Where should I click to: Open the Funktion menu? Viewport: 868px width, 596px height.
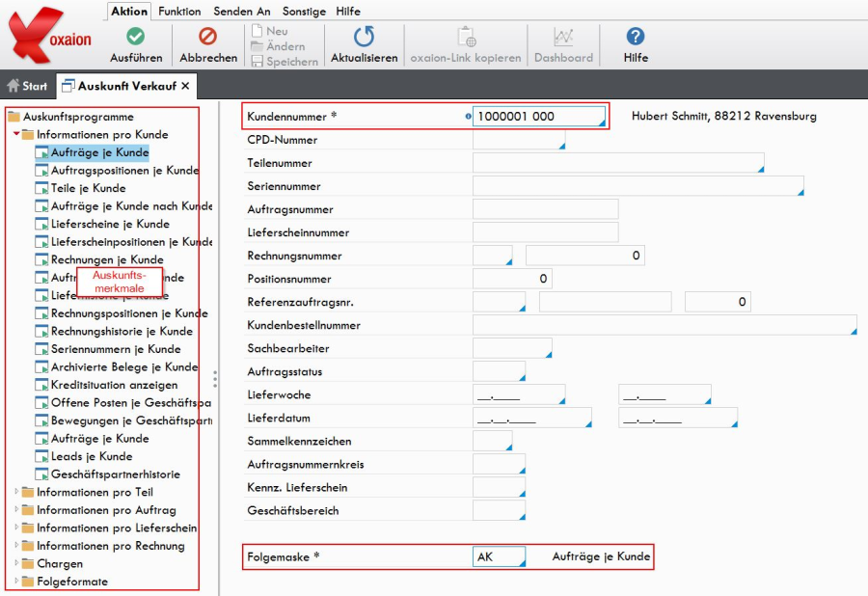(x=179, y=11)
